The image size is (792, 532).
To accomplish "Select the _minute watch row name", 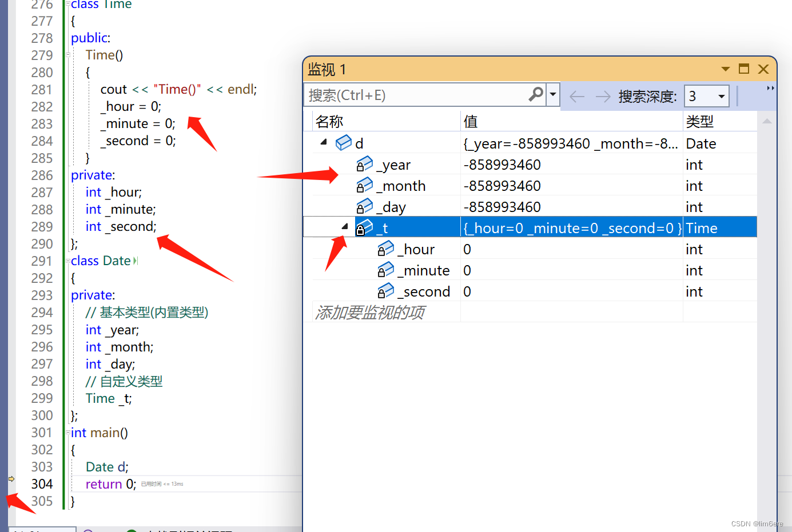I will [424, 271].
